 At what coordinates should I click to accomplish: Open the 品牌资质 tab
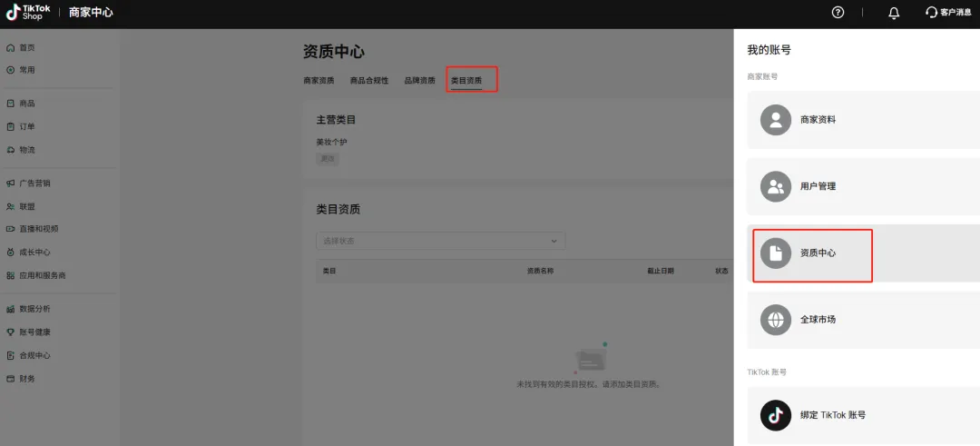[x=419, y=81]
